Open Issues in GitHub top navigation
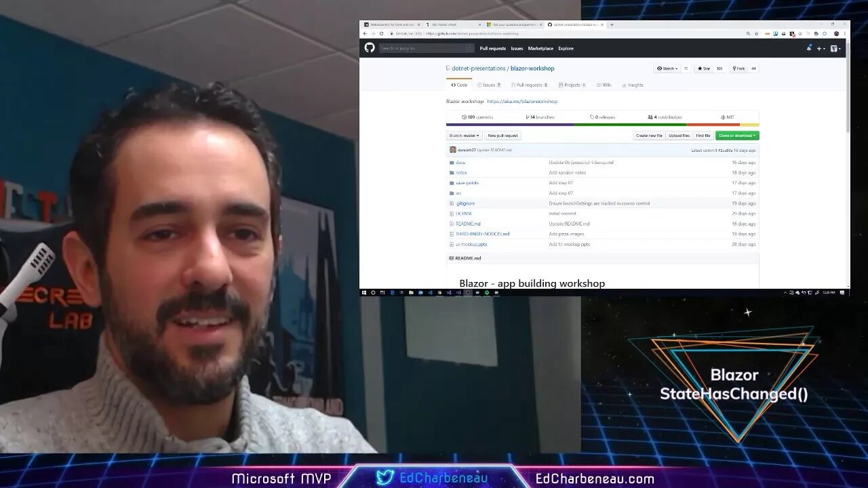The width and height of the screenshot is (868, 488). click(x=517, y=48)
